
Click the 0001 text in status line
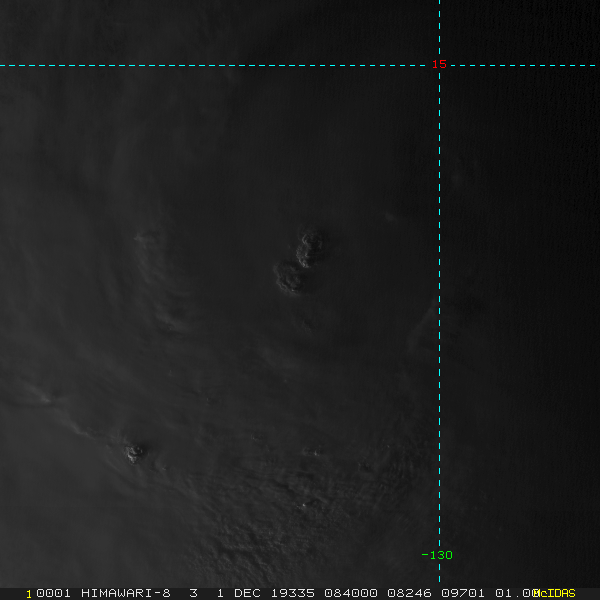[53, 593]
